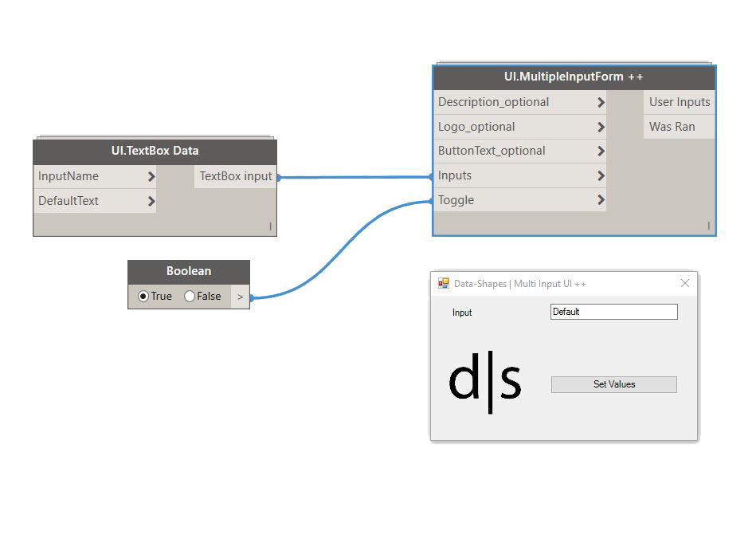Click the Logo_optional port chevron
Viewport: 756px width, 535px height.
coord(600,127)
